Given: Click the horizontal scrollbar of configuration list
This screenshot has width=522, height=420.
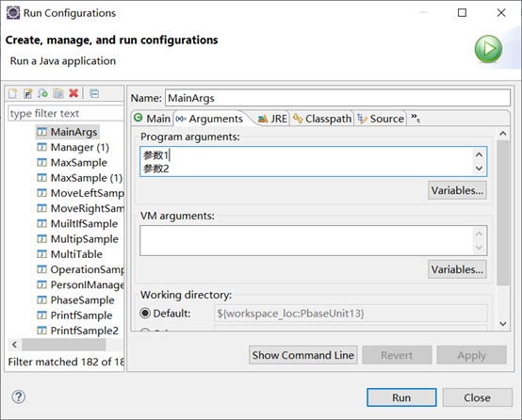Looking at the screenshot, I should pyautogui.click(x=64, y=345).
